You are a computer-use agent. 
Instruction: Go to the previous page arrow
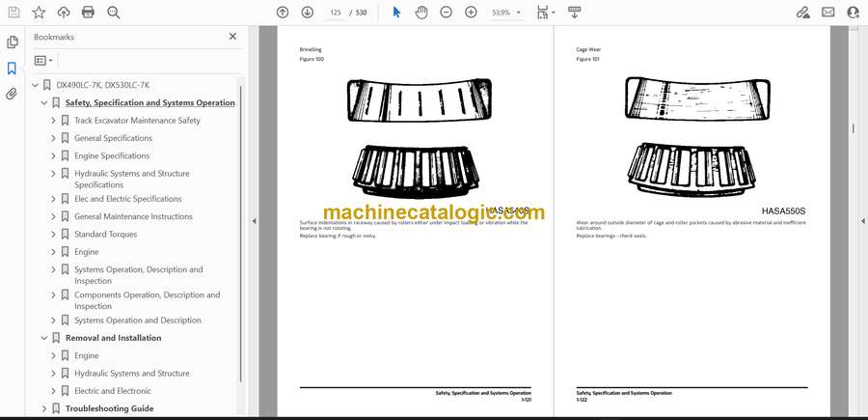[x=283, y=13]
